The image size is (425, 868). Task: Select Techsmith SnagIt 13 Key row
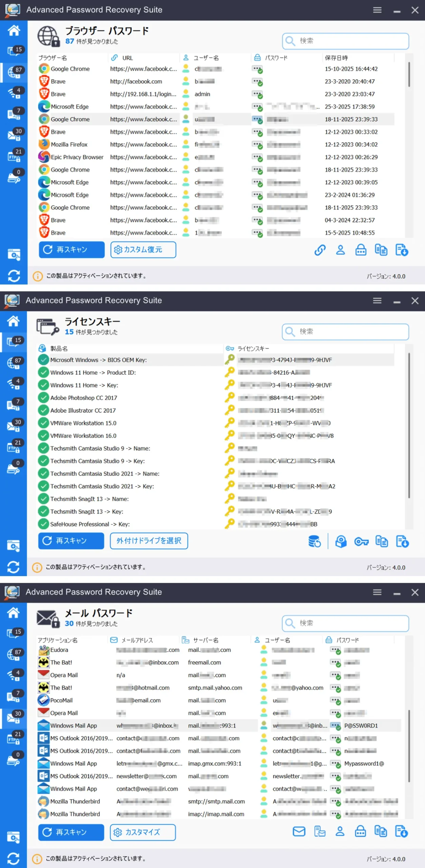coord(216,512)
